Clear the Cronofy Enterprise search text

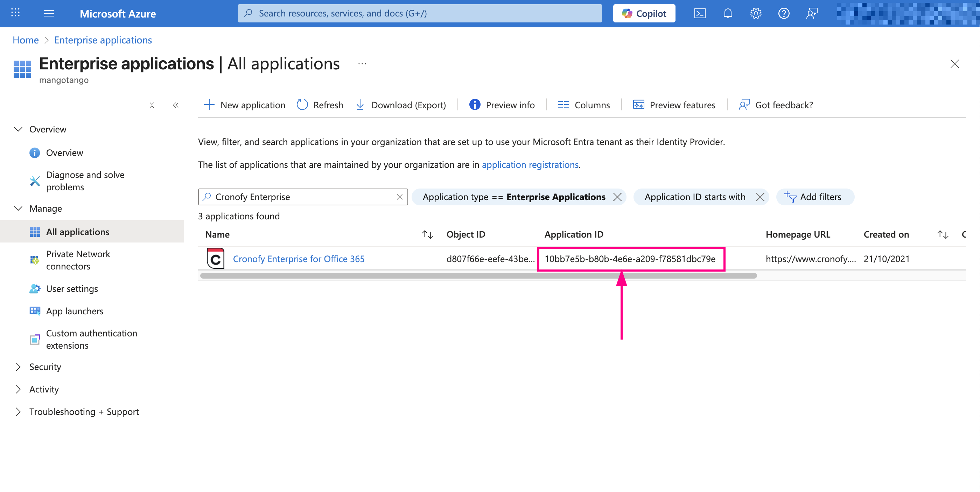point(399,197)
